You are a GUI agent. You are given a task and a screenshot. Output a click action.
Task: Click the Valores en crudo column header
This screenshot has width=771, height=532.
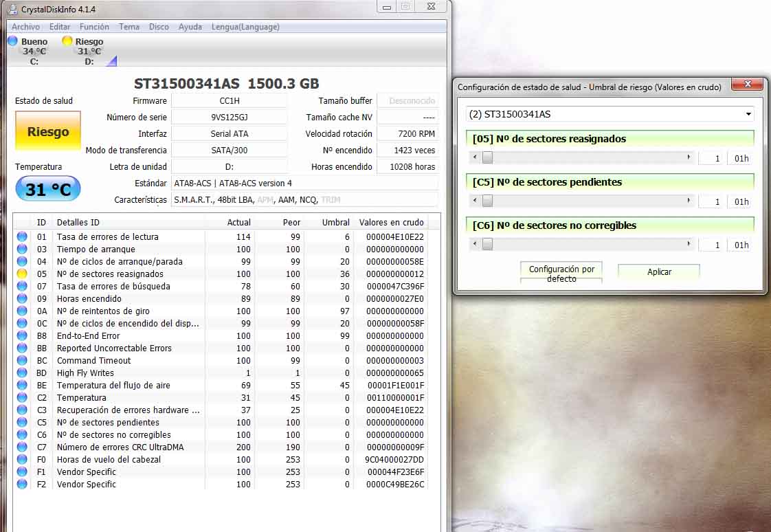pos(391,222)
